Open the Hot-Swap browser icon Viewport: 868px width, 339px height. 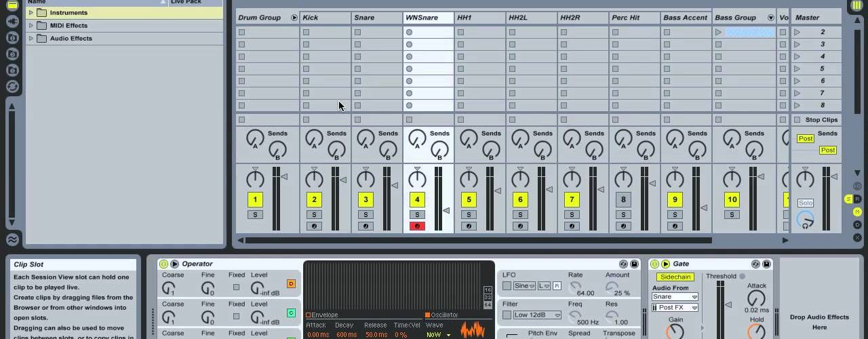coord(12,87)
